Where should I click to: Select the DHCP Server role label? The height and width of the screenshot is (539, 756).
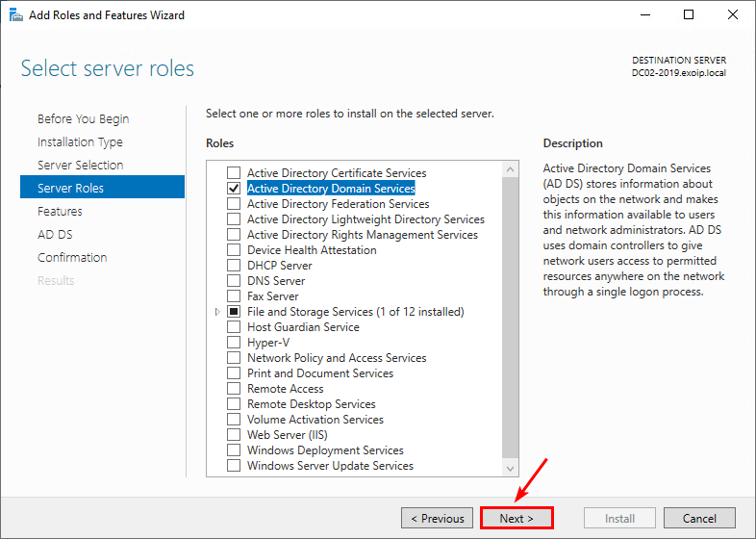pyautogui.click(x=280, y=266)
